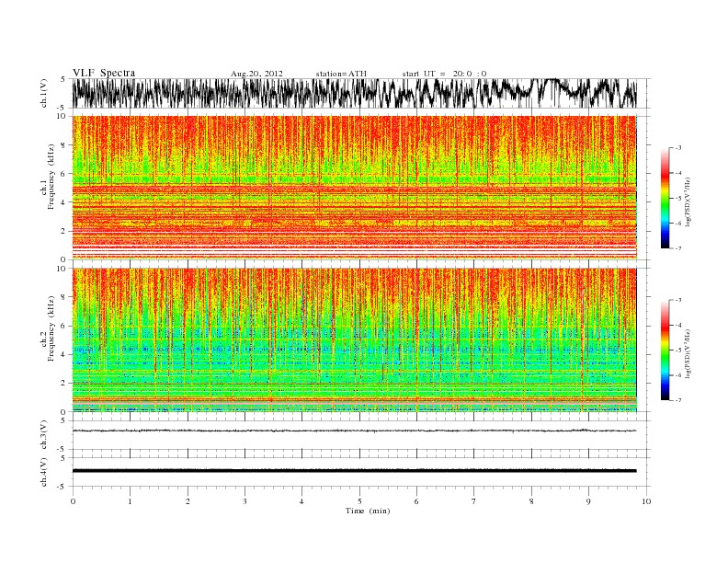The width and height of the screenshot is (728, 563).
Task: Click the "8" kHz tick on ch.2 frequency axis
Action: [x=64, y=297]
